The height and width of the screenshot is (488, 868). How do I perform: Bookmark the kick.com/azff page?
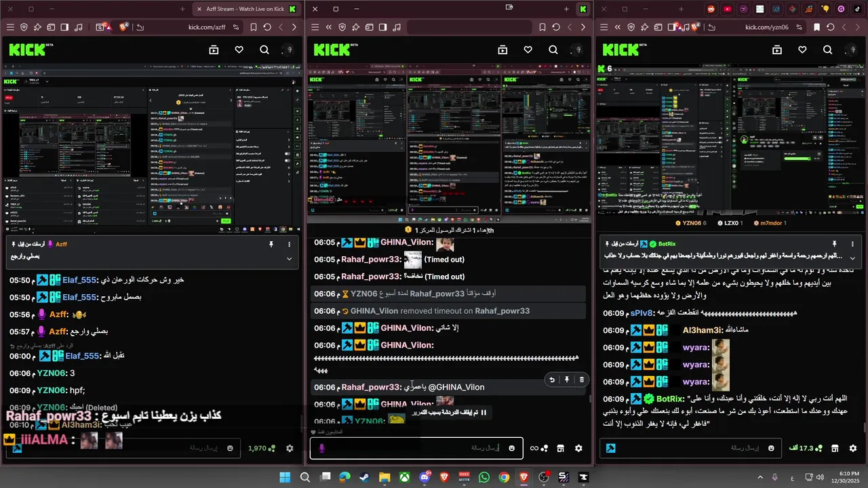(x=253, y=27)
